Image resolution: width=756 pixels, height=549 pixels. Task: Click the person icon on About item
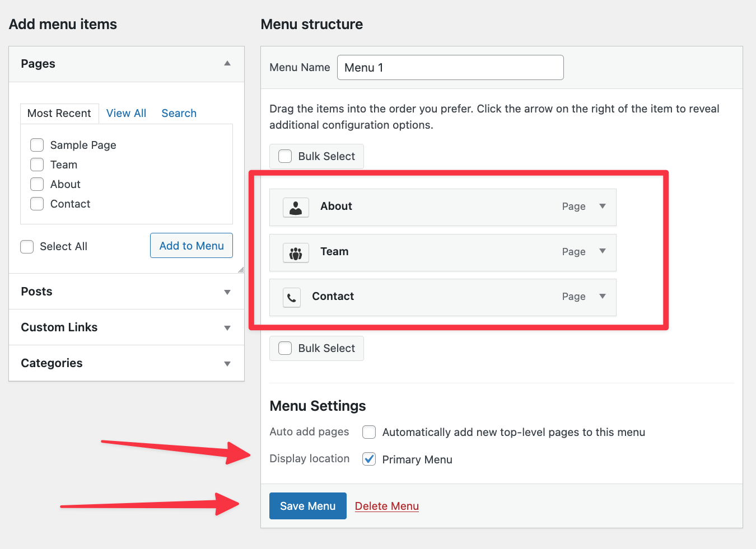(296, 208)
